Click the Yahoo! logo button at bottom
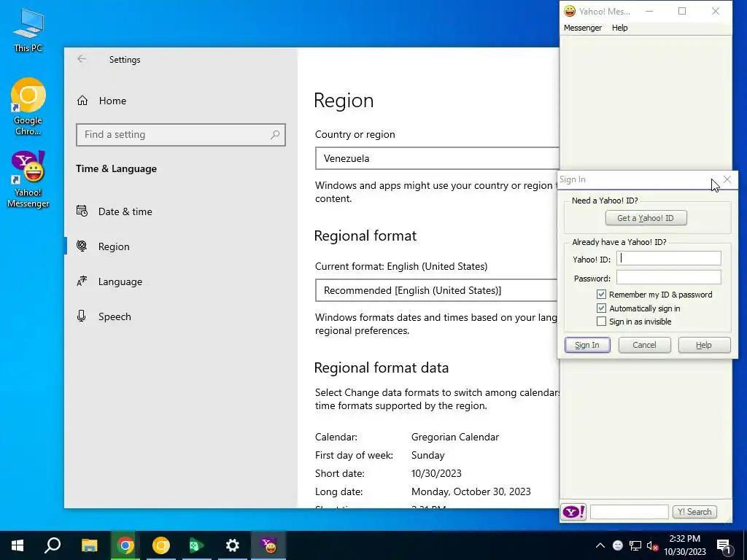The height and width of the screenshot is (560, 747). pyautogui.click(x=573, y=512)
